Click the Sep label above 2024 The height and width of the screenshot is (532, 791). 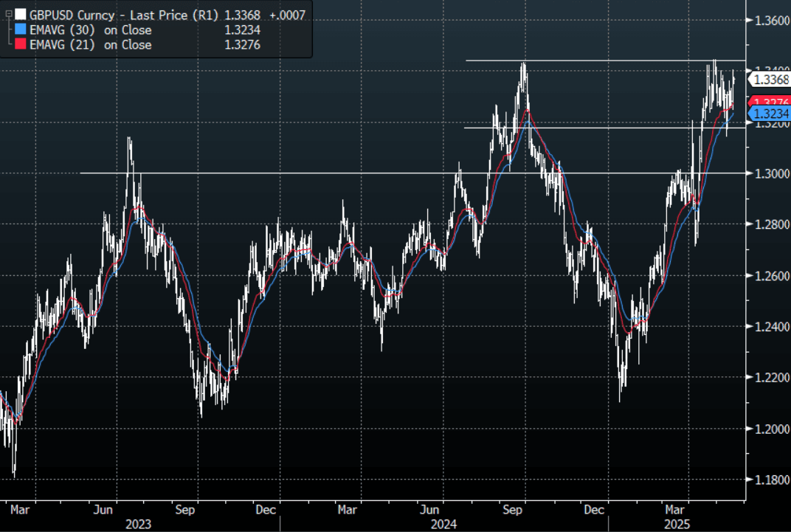click(514, 509)
